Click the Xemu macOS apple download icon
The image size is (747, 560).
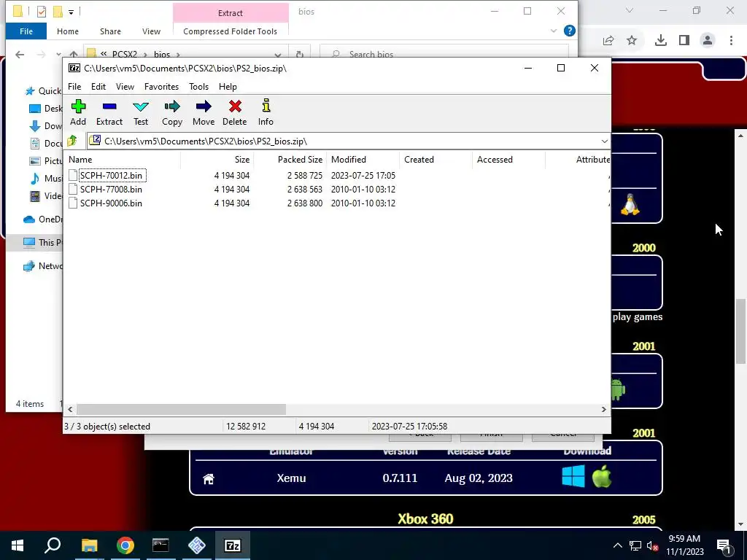pos(602,477)
